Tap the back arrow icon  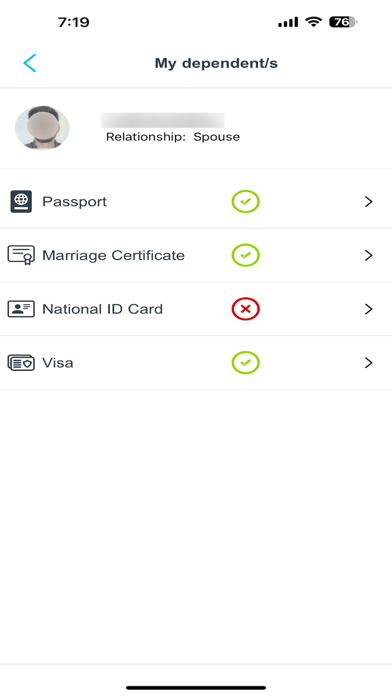tap(30, 63)
